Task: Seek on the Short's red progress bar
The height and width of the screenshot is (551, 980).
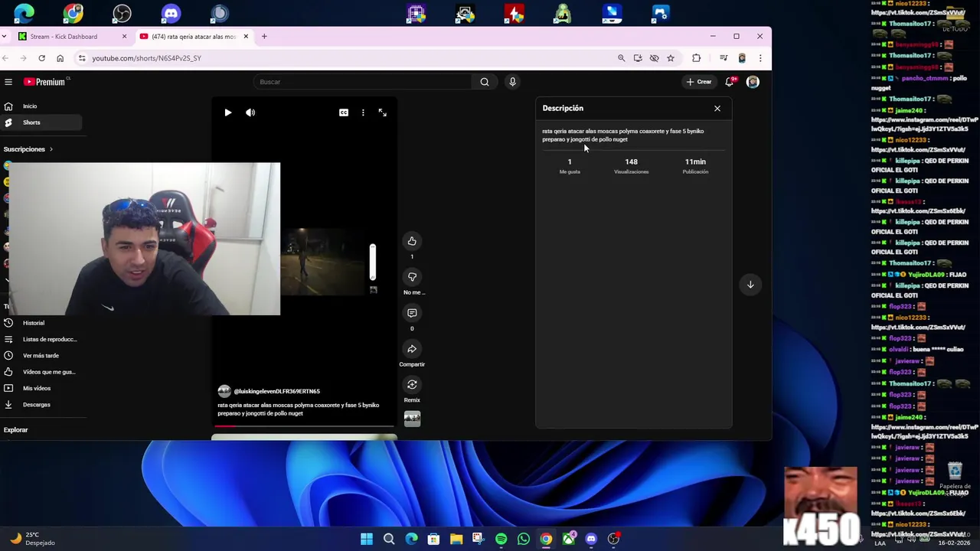Action: point(304,426)
